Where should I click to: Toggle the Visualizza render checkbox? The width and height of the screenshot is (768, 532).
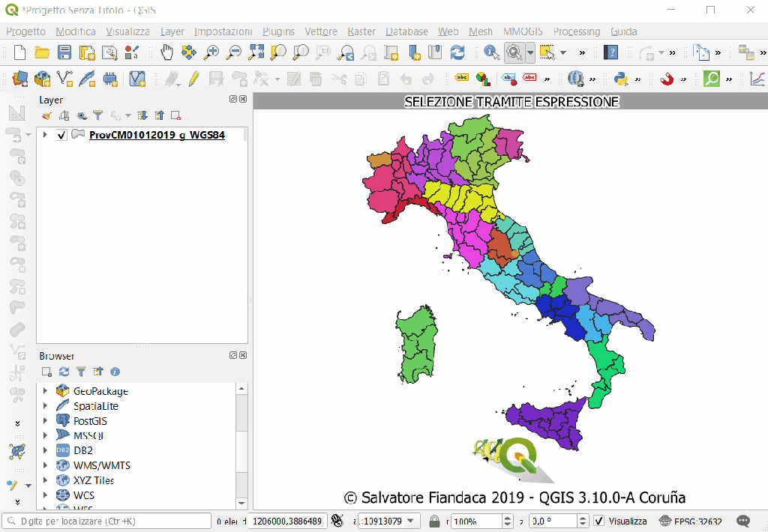(x=598, y=521)
